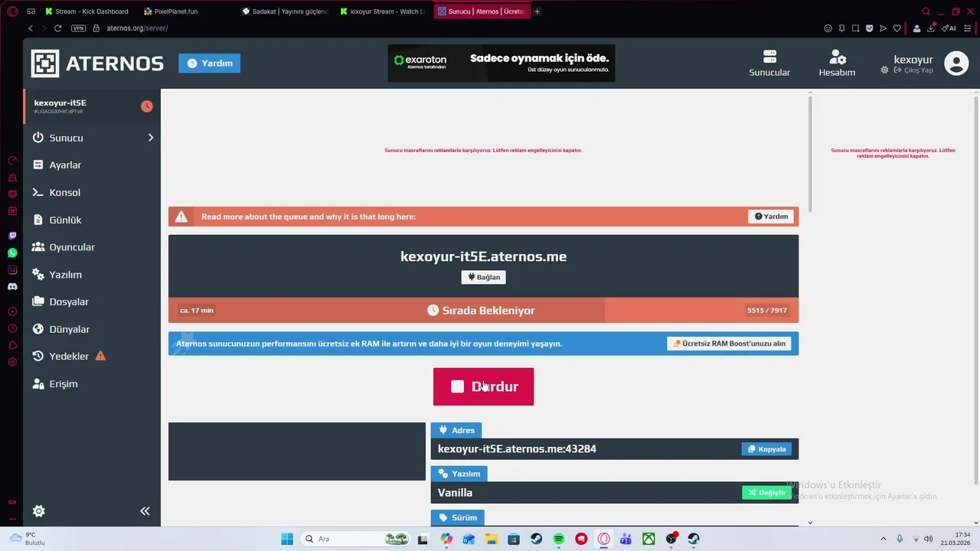Open Dünyalar in the sidebar
The image size is (980, 551).
click(70, 329)
